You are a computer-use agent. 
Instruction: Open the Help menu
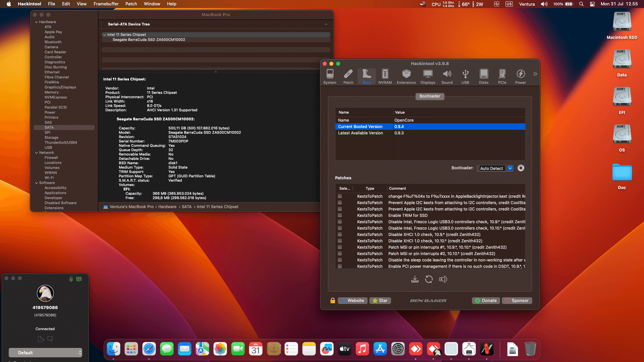coord(171,4)
